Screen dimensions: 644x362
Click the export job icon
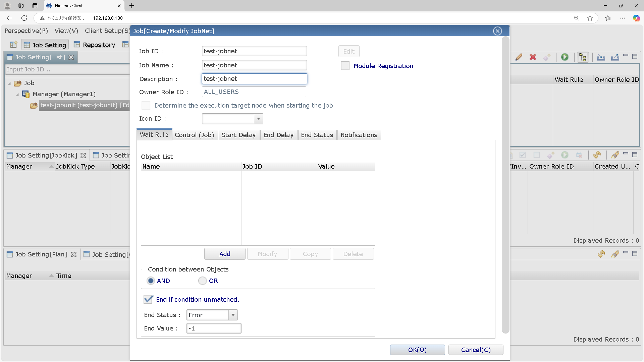(x=615, y=57)
